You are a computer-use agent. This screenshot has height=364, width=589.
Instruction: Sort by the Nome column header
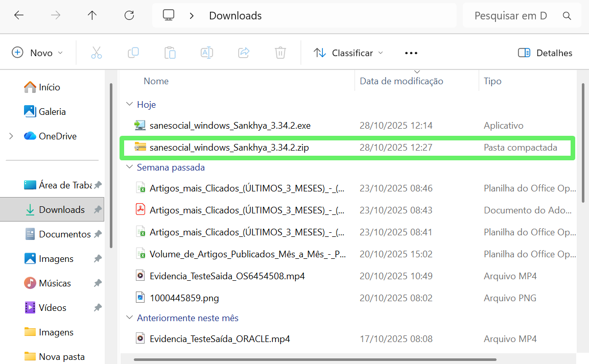coord(156,81)
